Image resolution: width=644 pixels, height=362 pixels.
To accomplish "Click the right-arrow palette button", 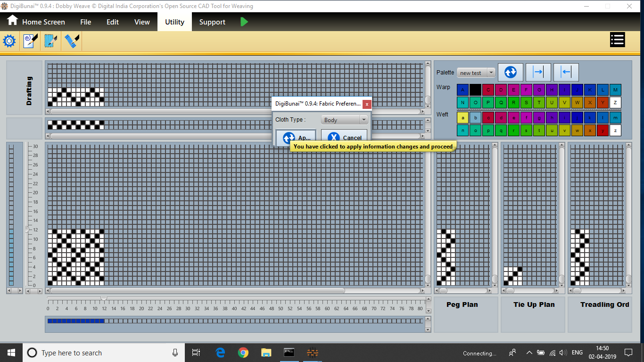I will (538, 72).
